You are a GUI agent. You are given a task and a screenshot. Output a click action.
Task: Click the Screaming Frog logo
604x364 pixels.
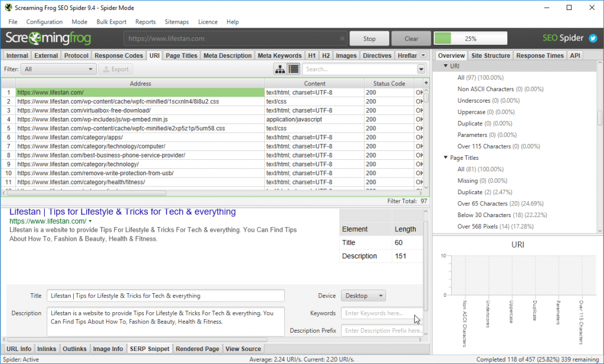coord(48,38)
